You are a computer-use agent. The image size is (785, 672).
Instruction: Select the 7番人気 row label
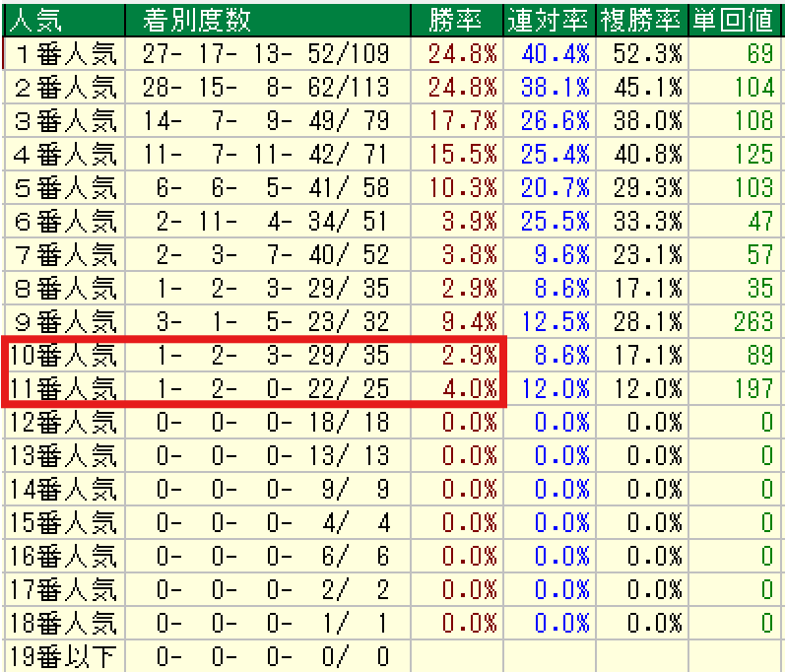pos(65,255)
